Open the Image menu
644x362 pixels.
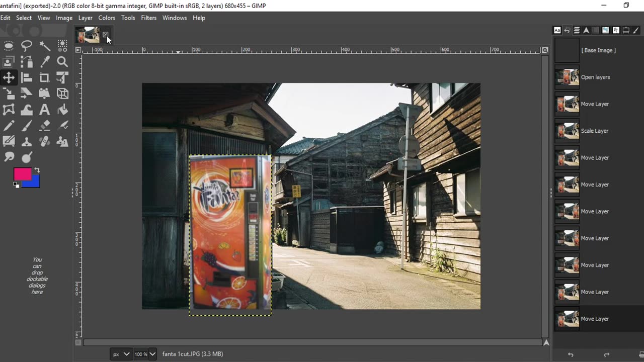click(x=64, y=18)
